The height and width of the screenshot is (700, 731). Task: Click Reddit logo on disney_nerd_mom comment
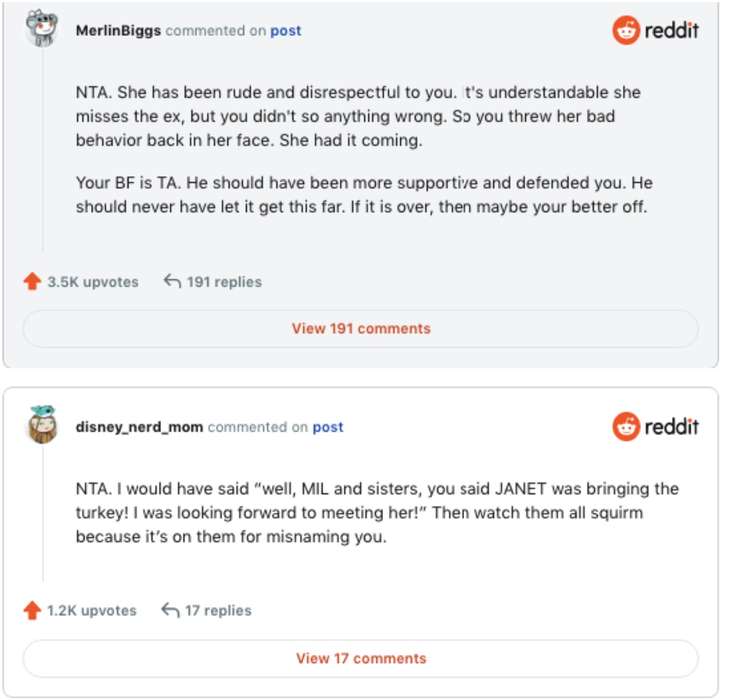pyautogui.click(x=655, y=427)
